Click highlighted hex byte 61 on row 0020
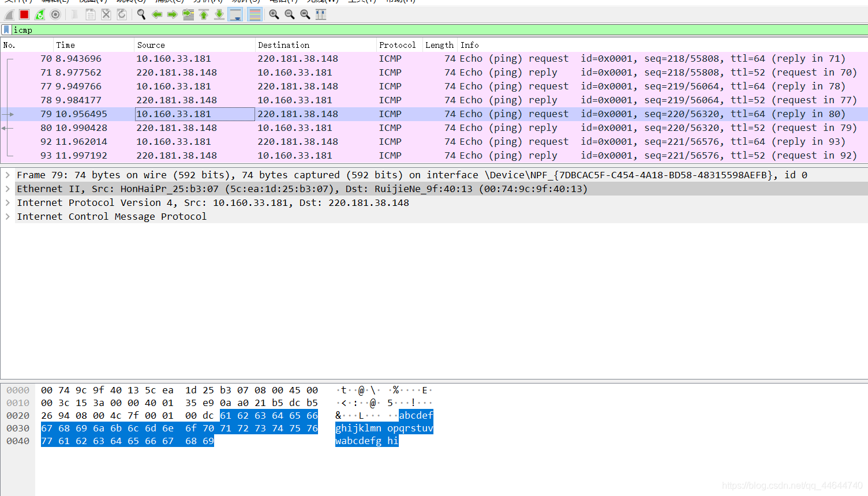 (x=226, y=416)
